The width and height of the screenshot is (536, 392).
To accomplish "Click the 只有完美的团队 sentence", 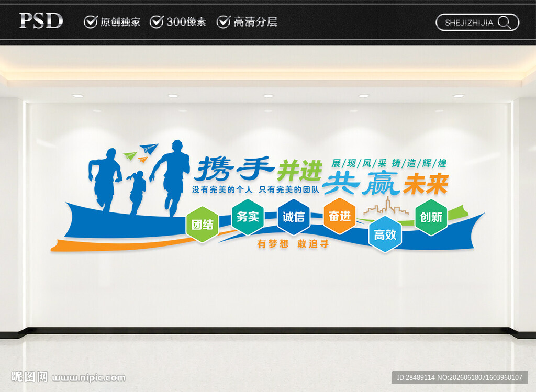I will (289, 189).
